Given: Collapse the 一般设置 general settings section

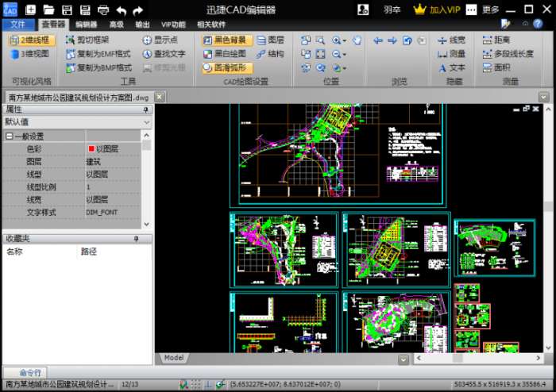Looking at the screenshot, I should click(x=9, y=136).
